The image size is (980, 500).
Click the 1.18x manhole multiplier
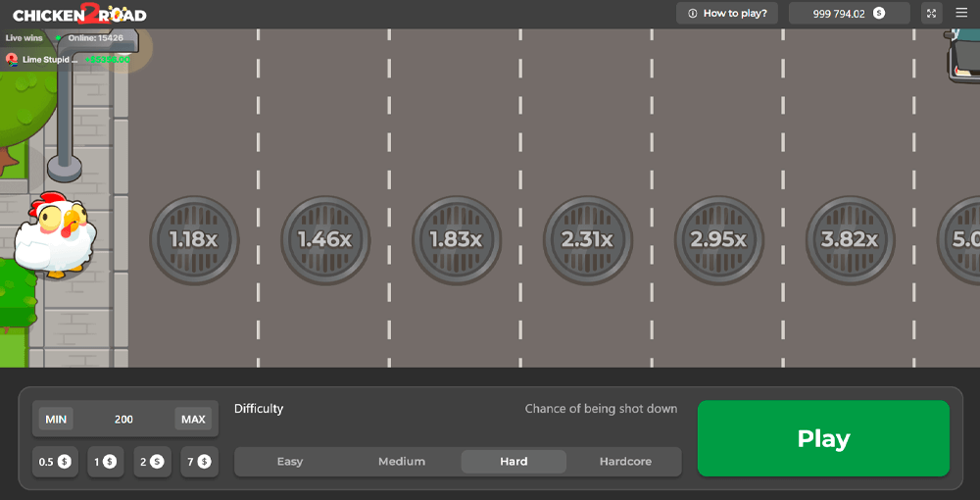tap(194, 240)
